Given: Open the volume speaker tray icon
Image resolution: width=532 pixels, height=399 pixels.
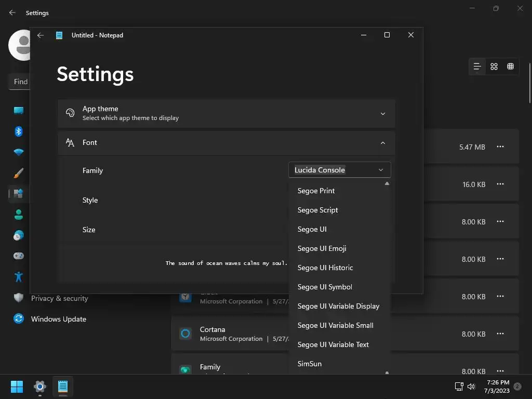Looking at the screenshot, I should [471, 387].
